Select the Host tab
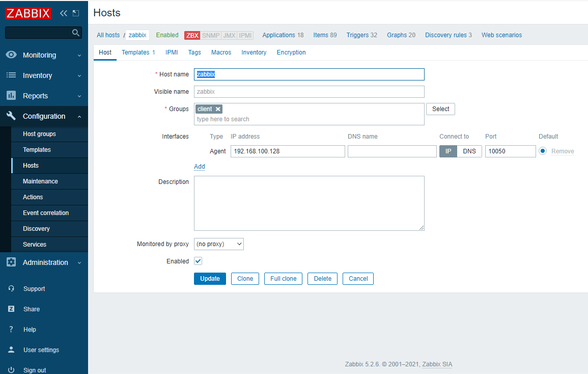 tap(105, 52)
